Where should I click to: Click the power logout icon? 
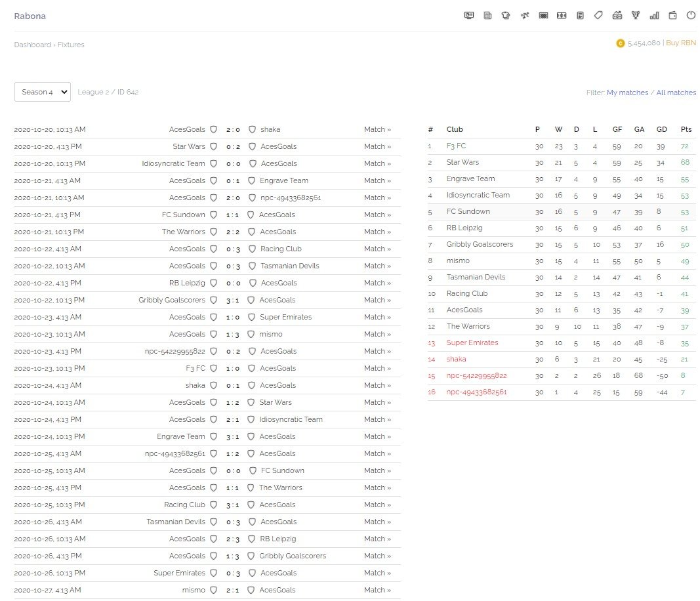pos(691,16)
